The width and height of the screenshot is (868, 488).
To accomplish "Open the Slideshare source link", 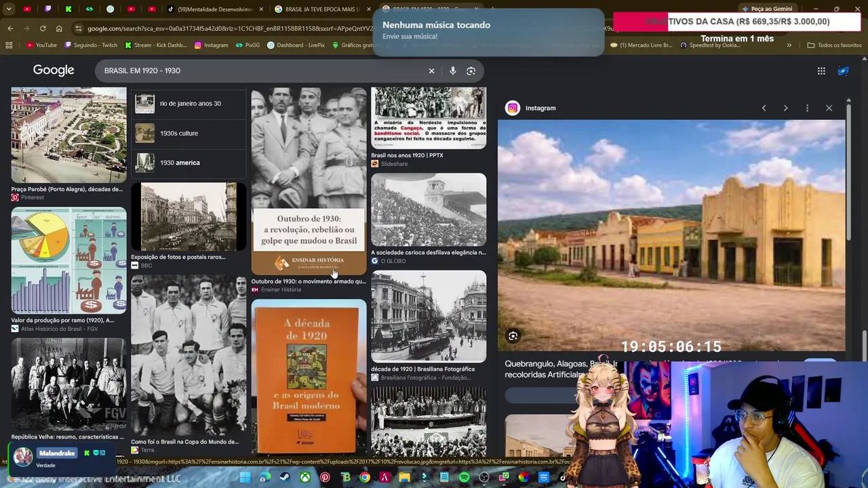I will pos(389,164).
